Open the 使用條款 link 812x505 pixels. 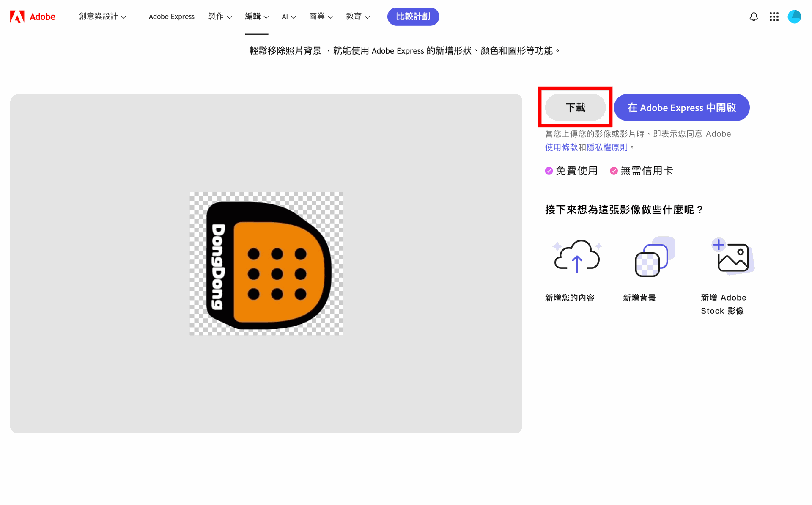pos(561,147)
